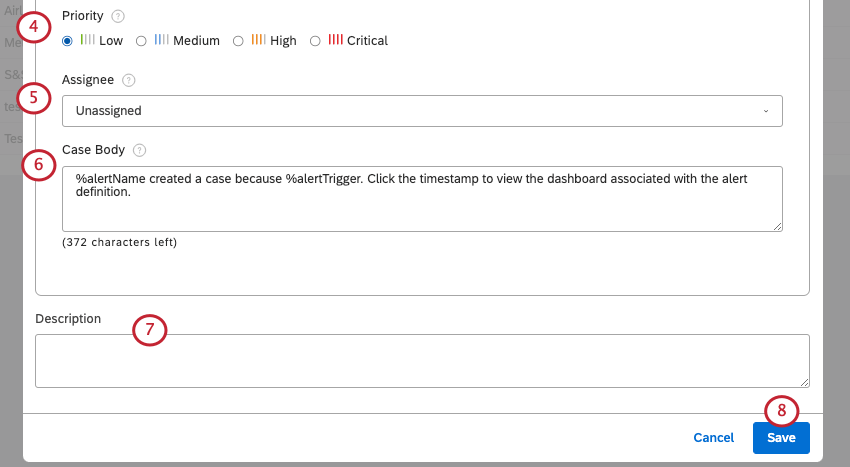
Task: Open the Priority help question mark icon
Action: pos(118,16)
